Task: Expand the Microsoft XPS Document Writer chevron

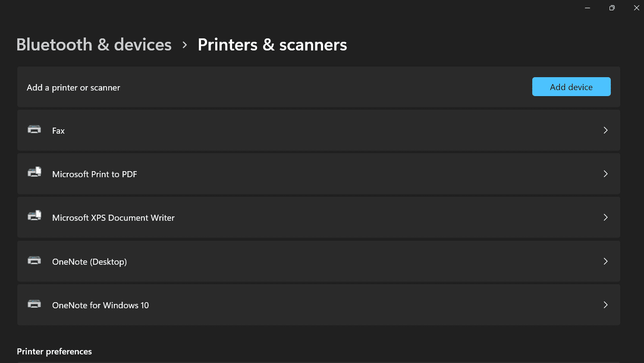Action: point(606,217)
